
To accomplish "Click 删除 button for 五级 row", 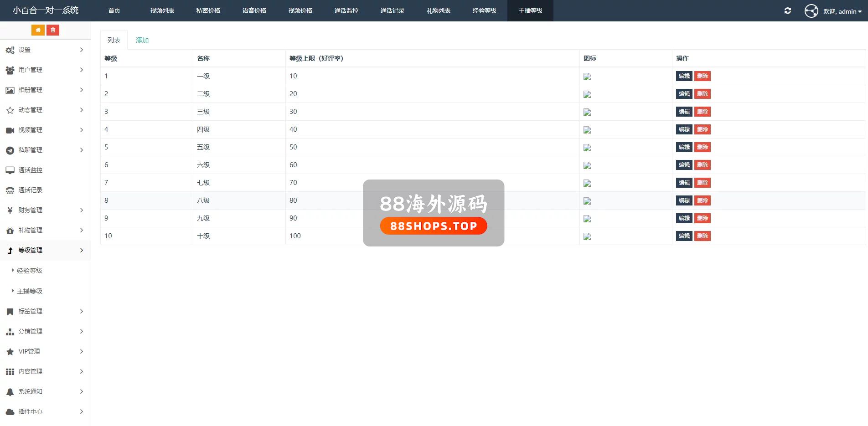I will pyautogui.click(x=702, y=147).
